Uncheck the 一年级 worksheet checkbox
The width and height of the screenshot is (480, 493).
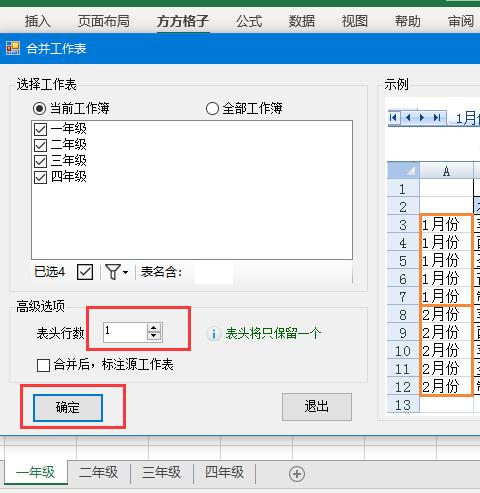[40, 129]
